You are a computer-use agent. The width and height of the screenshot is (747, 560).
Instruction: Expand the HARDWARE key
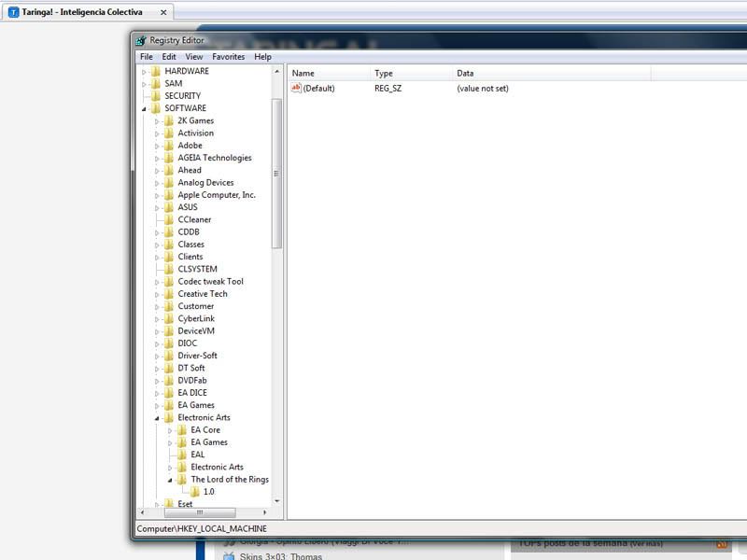(144, 72)
